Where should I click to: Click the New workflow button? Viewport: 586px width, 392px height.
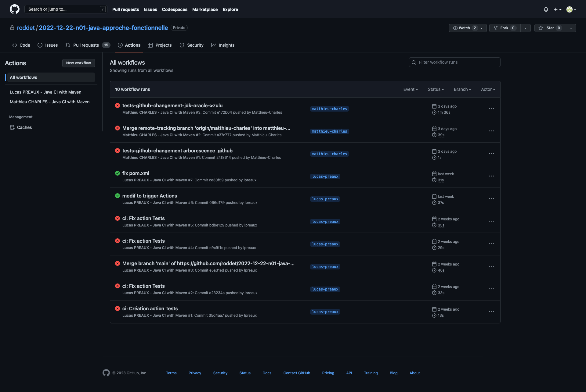tap(78, 63)
